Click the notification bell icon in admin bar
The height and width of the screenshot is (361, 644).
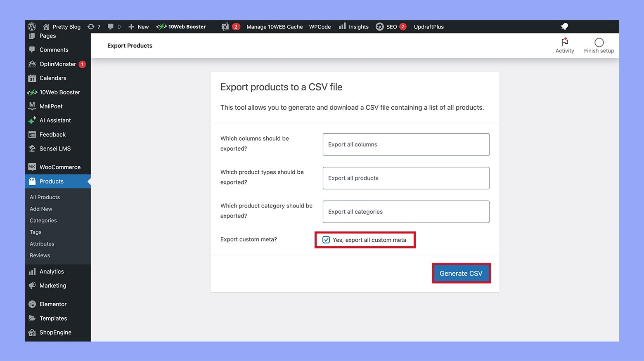pos(564,27)
